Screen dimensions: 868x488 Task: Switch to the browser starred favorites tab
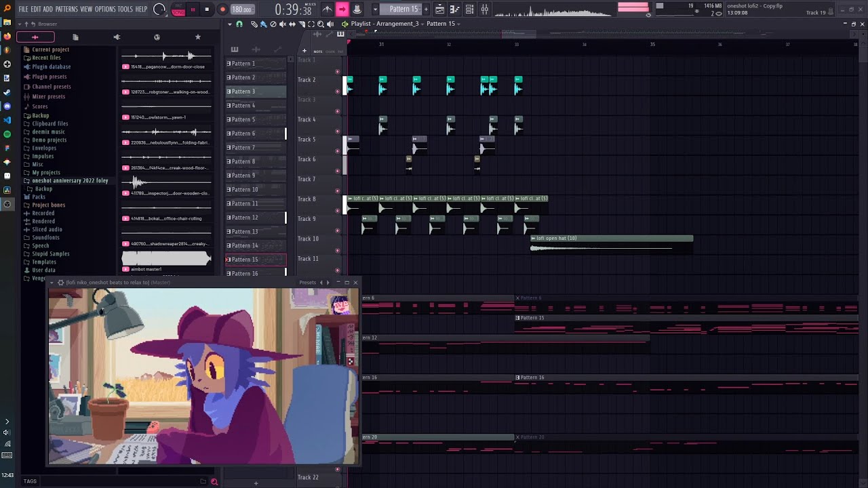pos(198,37)
